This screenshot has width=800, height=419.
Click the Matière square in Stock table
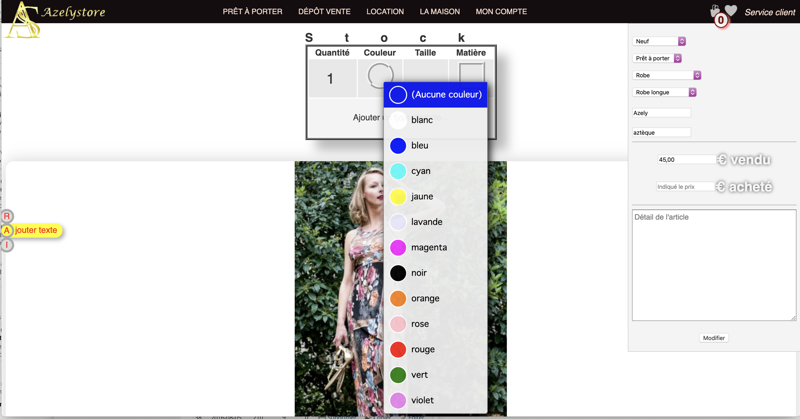(470, 76)
